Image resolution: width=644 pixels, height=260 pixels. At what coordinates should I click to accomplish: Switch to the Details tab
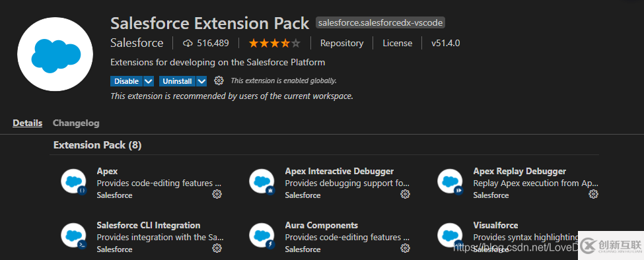[28, 123]
